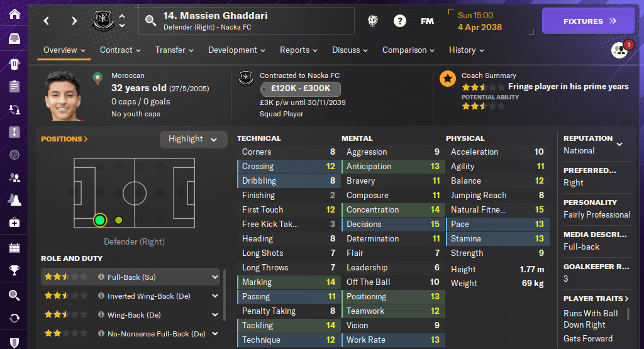The image size is (644, 349).
Task: Open the Squad shirt icon in sidebar
Action: [14, 64]
